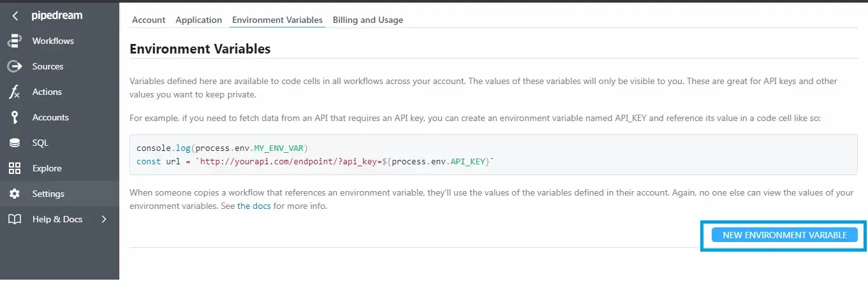This screenshot has width=868, height=293.
Task: Open "the docs" link
Action: [x=254, y=206]
